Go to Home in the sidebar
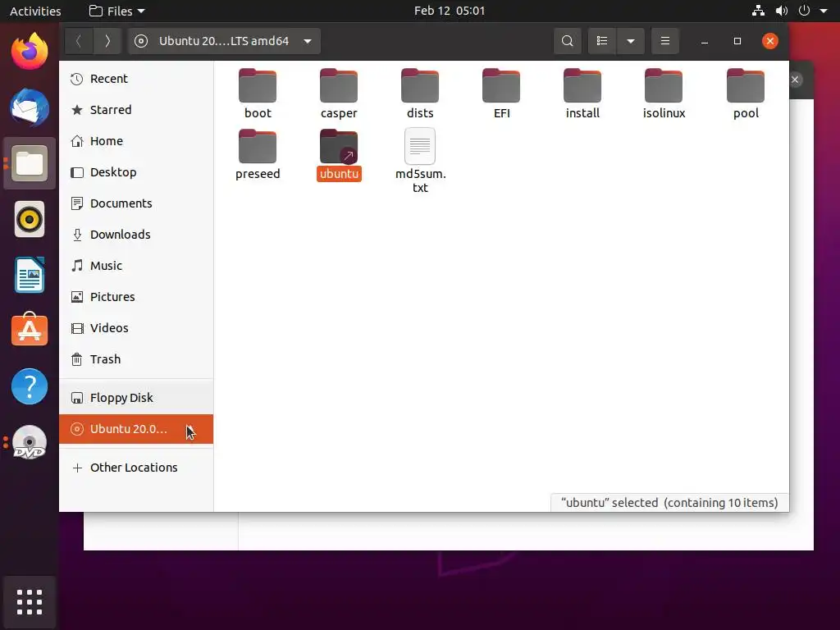Screen dimensions: 840x630 click(x=136, y=141)
